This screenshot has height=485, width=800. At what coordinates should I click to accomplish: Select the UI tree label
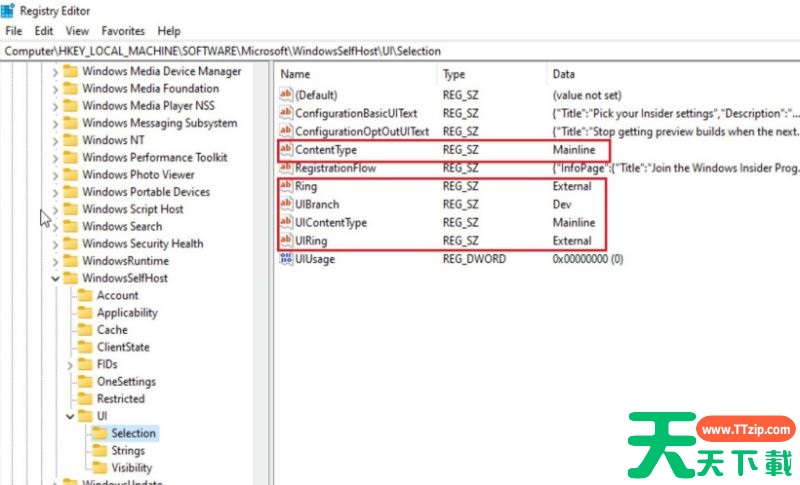(x=102, y=416)
